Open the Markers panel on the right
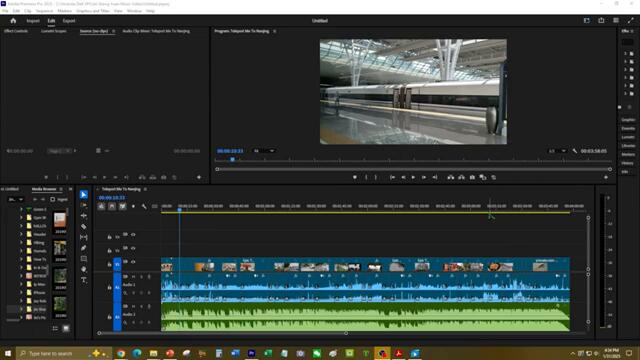Viewport: 640px width, 360px height. (628, 155)
